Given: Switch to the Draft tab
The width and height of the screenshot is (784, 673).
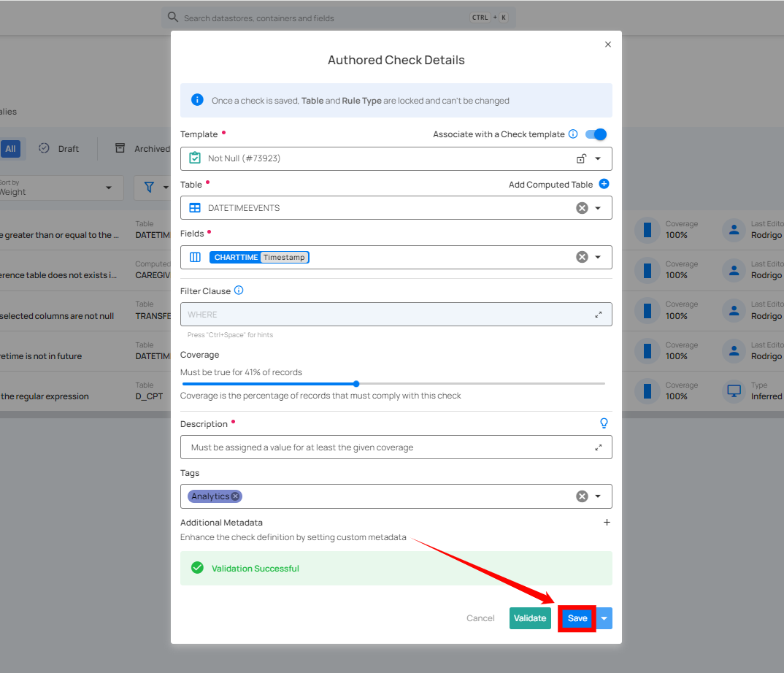Looking at the screenshot, I should point(59,148).
